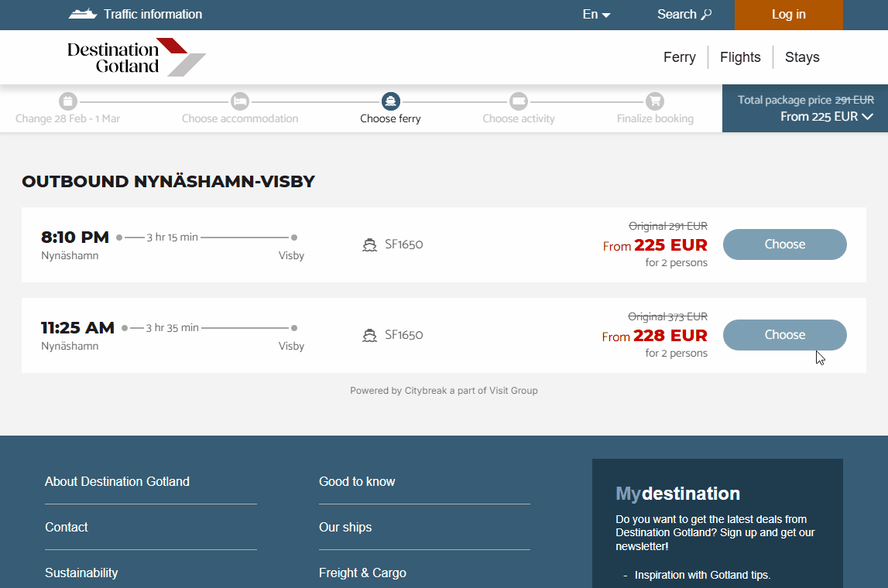This screenshot has height=588, width=888.
Task: Open the Ferry menu item
Action: [x=679, y=57]
